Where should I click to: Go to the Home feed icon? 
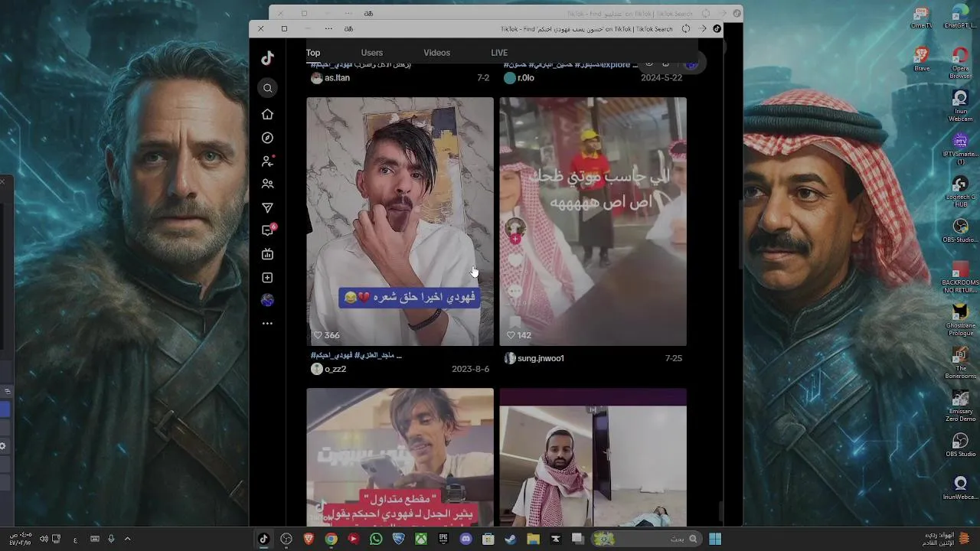(x=267, y=114)
